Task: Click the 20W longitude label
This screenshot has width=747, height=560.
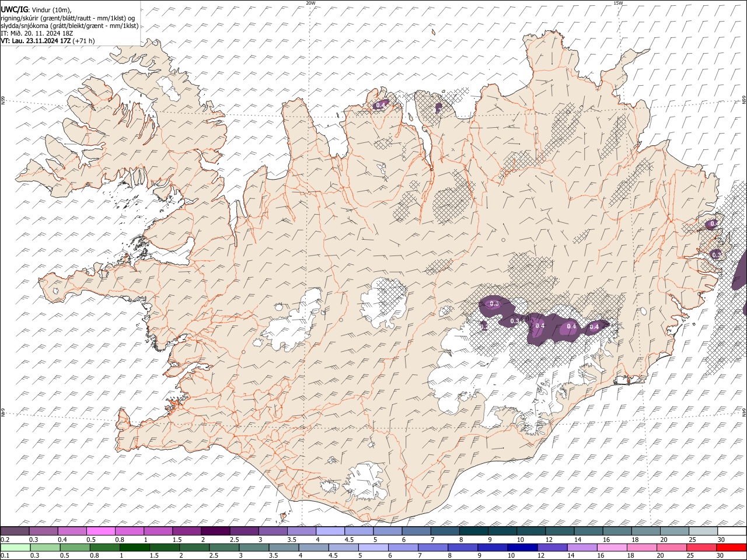Action: 310,3
